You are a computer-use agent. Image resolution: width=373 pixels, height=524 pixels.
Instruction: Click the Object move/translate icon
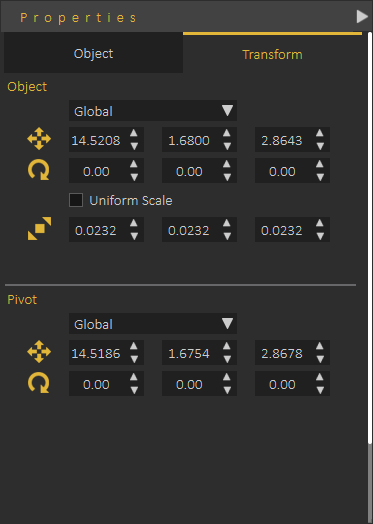tap(39, 139)
